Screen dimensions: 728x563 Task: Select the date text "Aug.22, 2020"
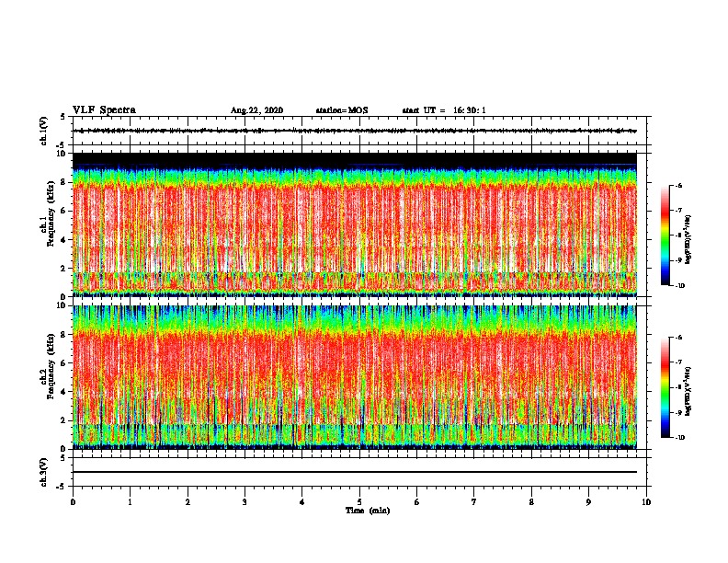256,110
